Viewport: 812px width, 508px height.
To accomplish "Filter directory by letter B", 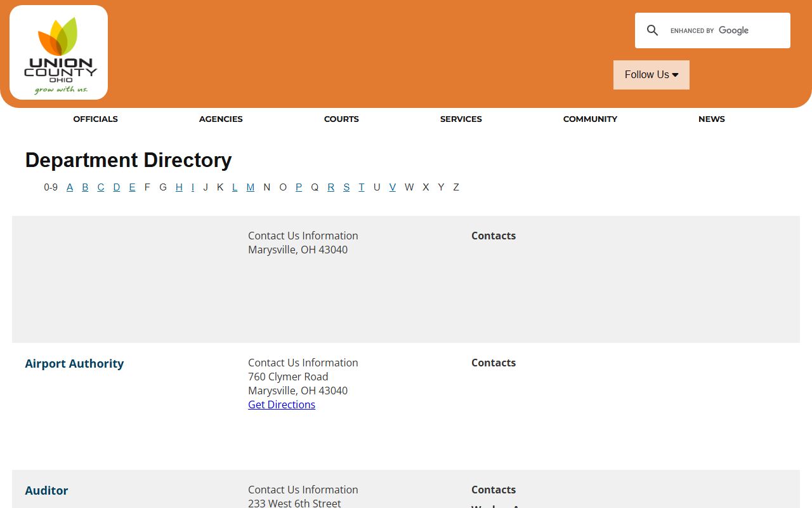I will coord(85,187).
